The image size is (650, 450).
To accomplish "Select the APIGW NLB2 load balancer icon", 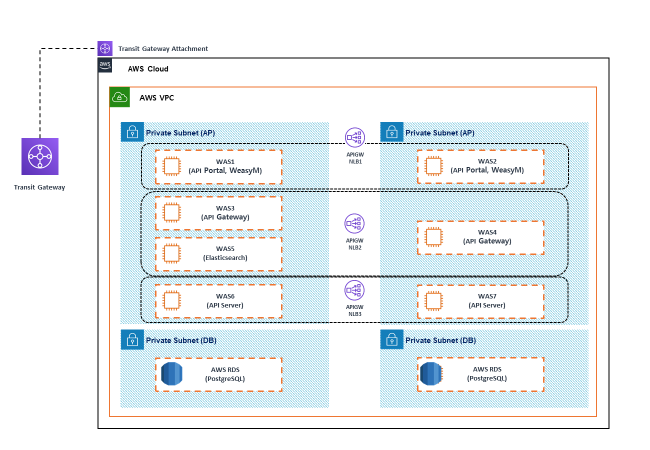I will click(355, 223).
